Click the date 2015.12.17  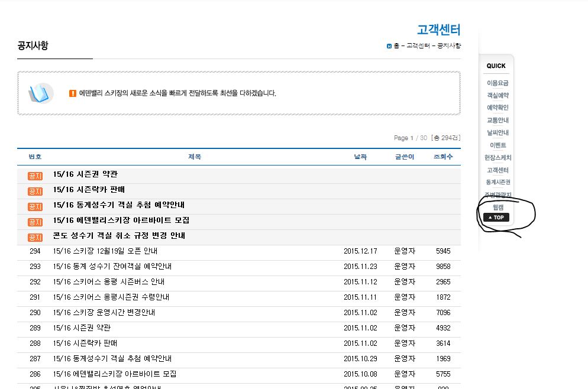[x=360, y=251]
